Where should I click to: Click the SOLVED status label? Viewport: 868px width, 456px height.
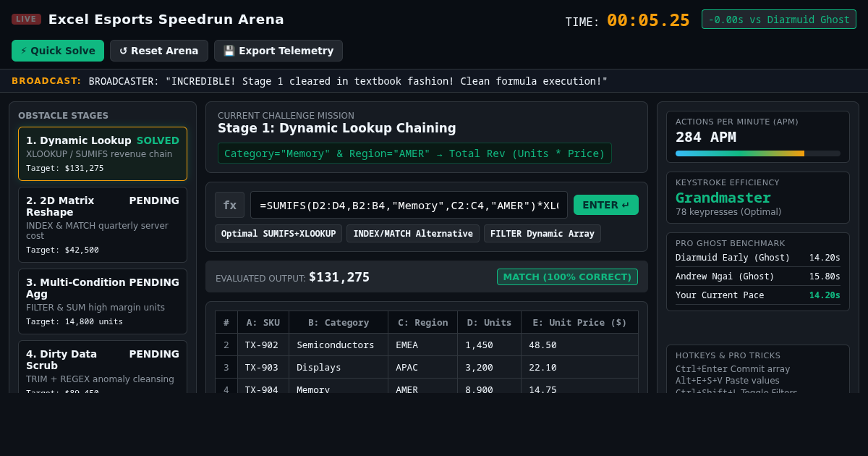tap(158, 140)
